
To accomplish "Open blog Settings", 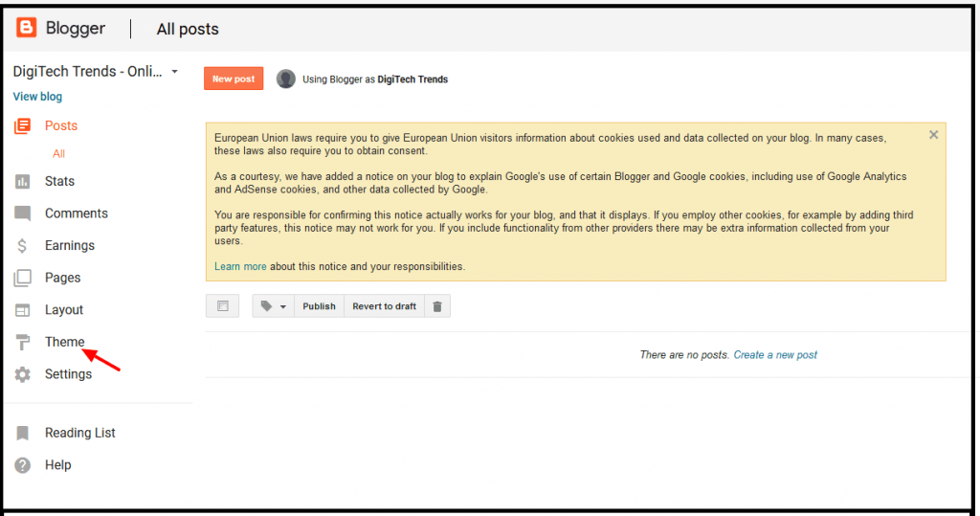I will pos(68,374).
